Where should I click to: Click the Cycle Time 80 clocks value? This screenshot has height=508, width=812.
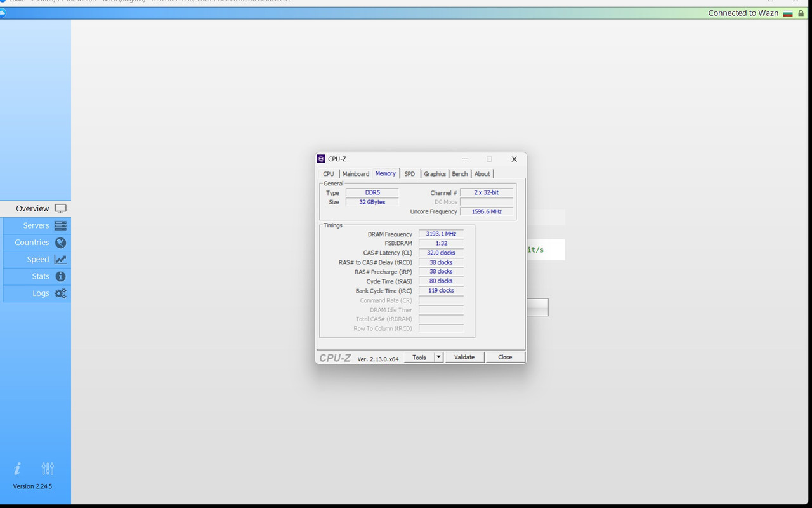tap(442, 281)
